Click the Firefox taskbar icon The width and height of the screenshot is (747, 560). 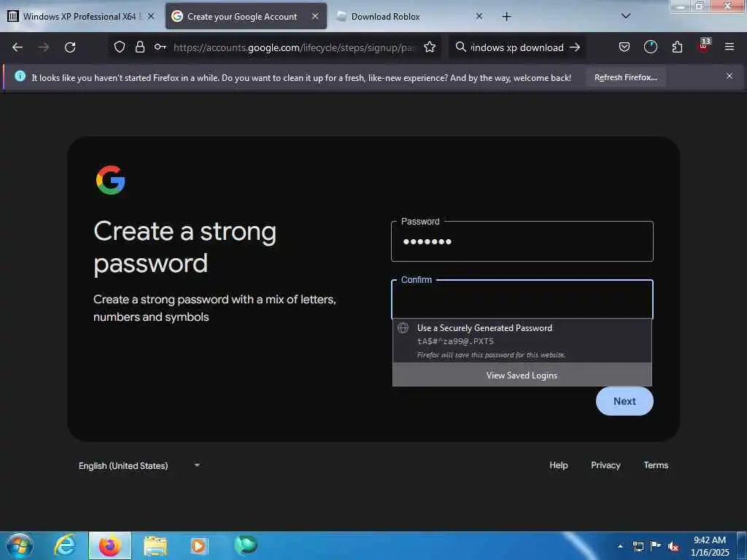click(110, 545)
